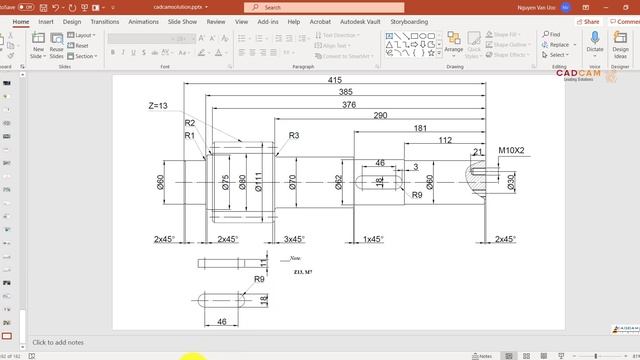Viewport: 640px width, 360px height.
Task: Open the Reuse Slides pane
Action: pos(56,45)
